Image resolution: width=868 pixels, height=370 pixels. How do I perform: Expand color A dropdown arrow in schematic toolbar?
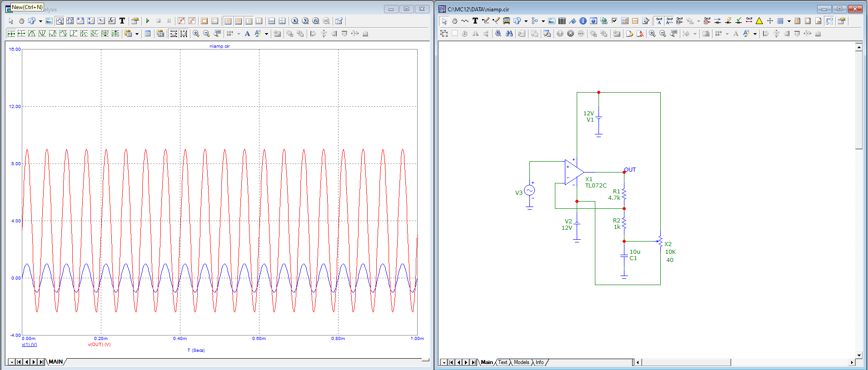pyautogui.click(x=755, y=34)
